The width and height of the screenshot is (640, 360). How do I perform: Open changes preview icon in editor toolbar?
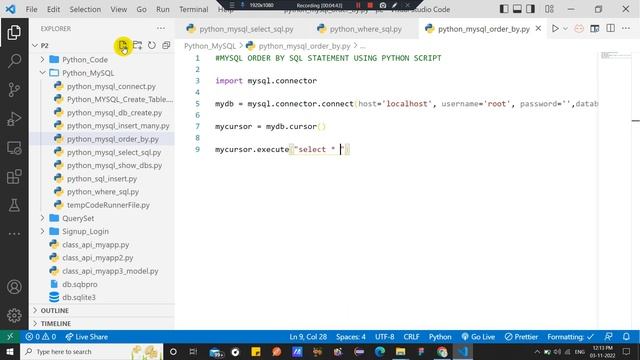tap(595, 29)
